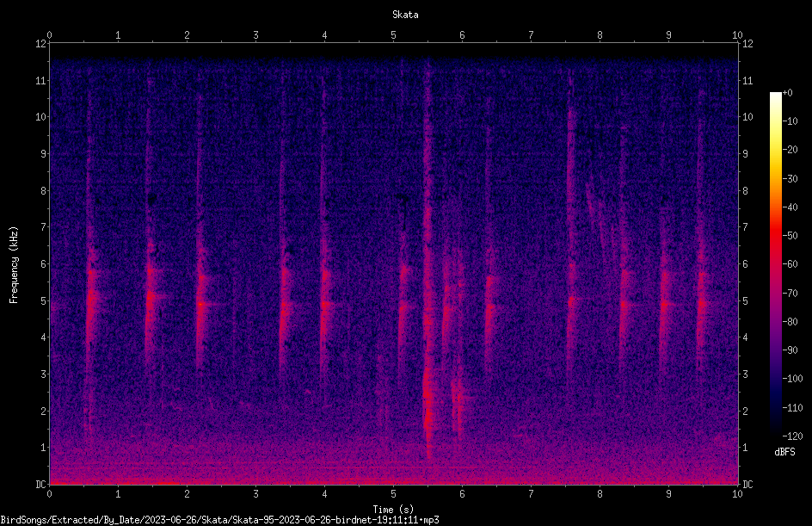Click "1" on the left frequency axis

[x=44, y=448]
